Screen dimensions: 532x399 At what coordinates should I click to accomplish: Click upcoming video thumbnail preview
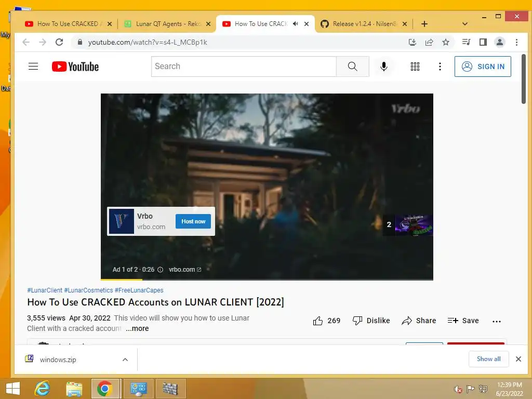click(x=414, y=224)
